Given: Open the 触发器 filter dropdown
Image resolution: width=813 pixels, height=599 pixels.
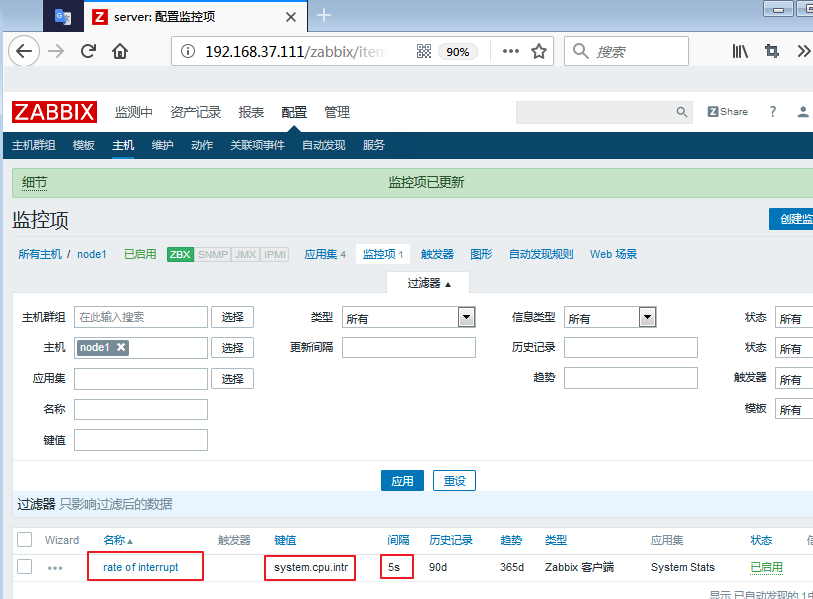Looking at the screenshot, I should (794, 379).
